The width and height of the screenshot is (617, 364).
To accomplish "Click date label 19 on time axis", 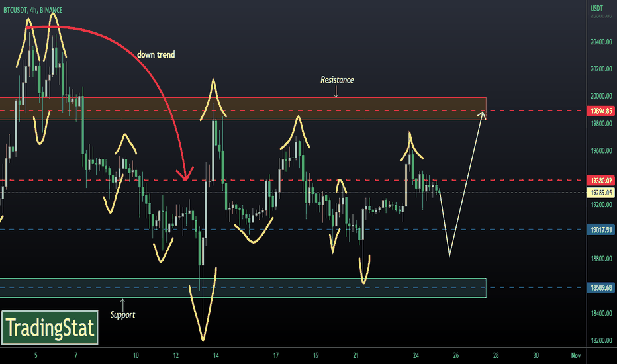I will pos(316,356).
